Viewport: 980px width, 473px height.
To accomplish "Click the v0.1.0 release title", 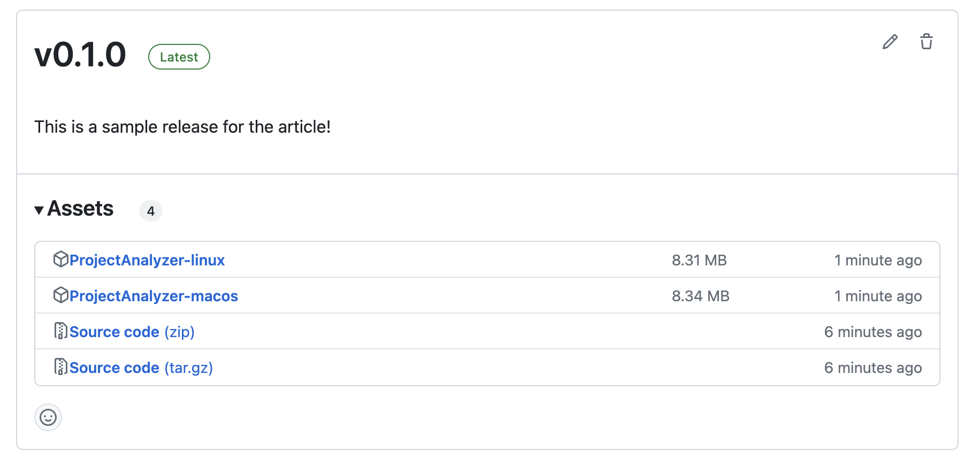I will 80,55.
